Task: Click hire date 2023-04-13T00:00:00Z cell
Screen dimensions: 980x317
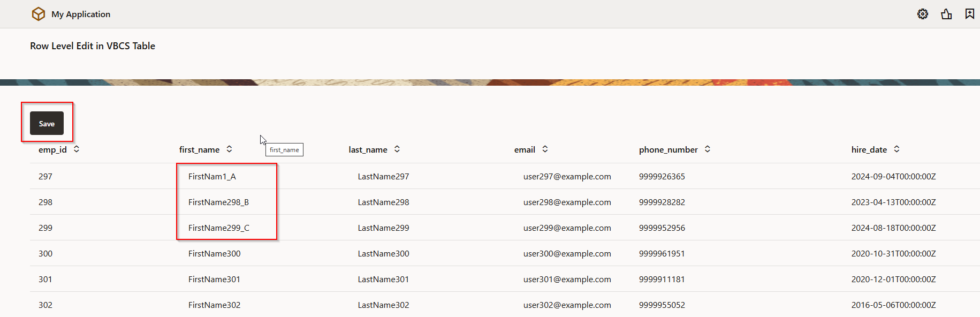Action: click(893, 202)
